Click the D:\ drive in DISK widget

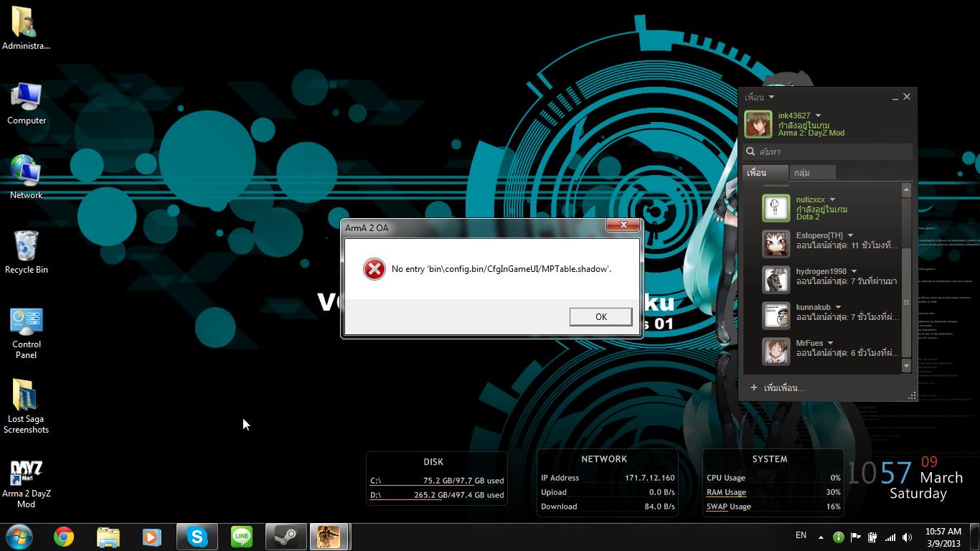pyautogui.click(x=437, y=495)
